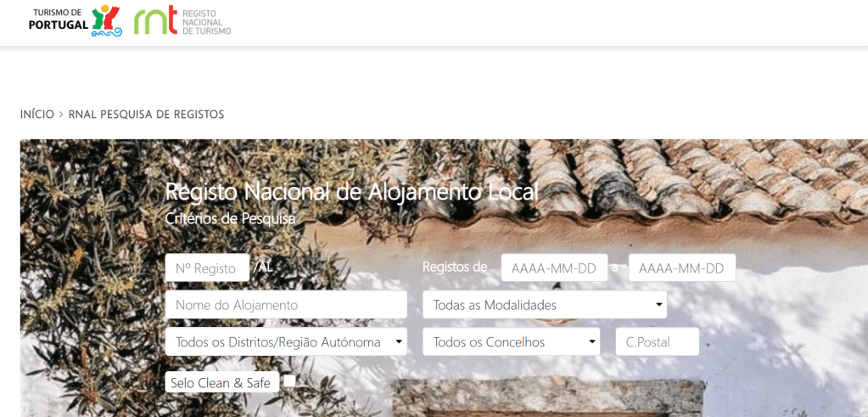Image resolution: width=868 pixels, height=417 pixels.
Task: Click the green and red rnt logo
Action: pos(156,20)
